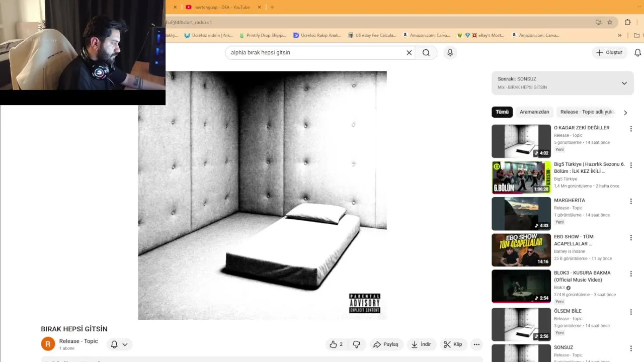Image resolution: width=644 pixels, height=362 pixels.
Task: Click the ÖLSEM BİLE video title
Action: click(568, 311)
